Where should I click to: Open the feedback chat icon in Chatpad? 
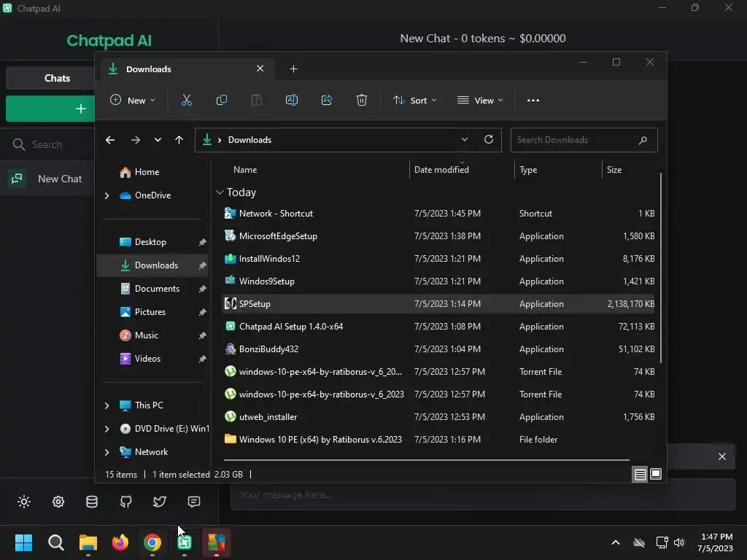click(x=194, y=502)
